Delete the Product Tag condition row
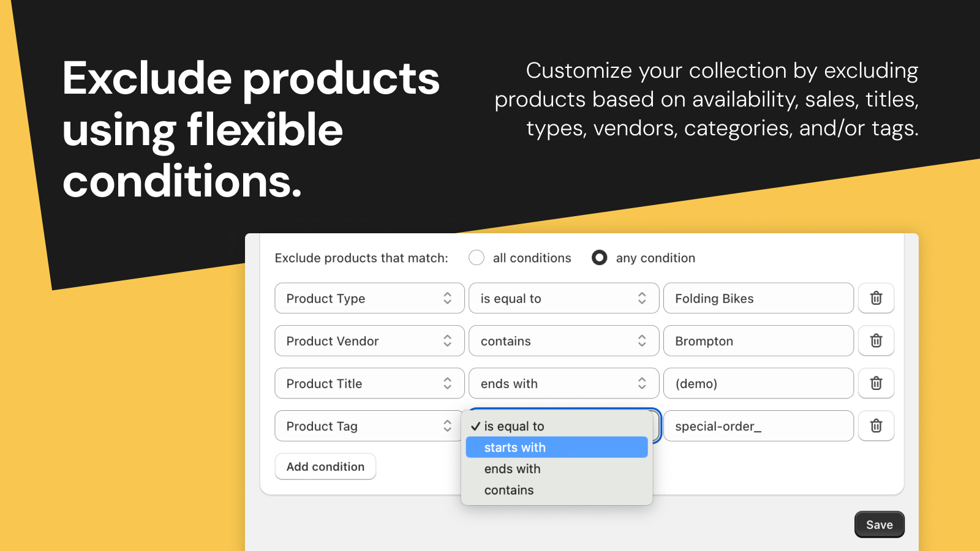980x551 pixels. (x=876, y=425)
